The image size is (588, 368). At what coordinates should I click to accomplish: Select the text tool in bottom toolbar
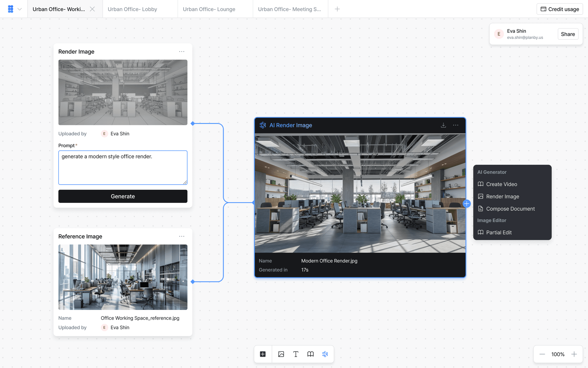296,354
